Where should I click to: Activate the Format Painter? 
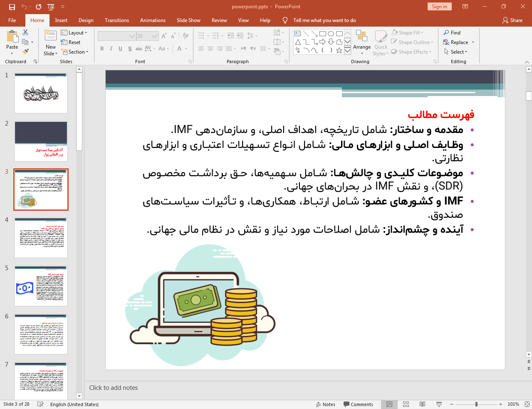(25, 51)
